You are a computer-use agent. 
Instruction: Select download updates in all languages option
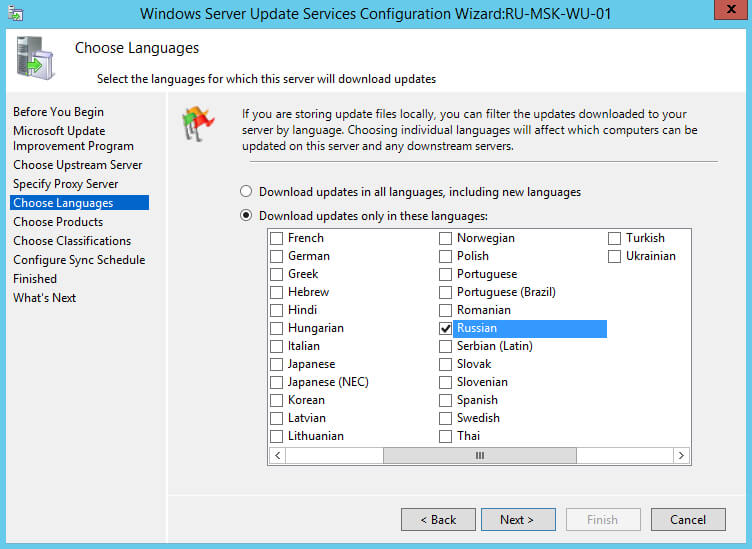[246, 192]
